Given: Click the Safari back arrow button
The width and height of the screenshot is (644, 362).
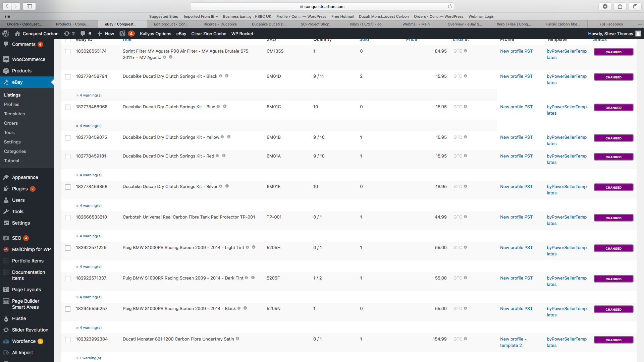Looking at the screenshot, I should [7, 6].
